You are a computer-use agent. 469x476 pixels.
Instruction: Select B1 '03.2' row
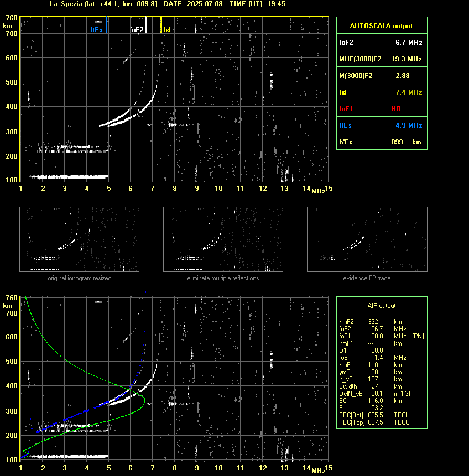[361, 408]
